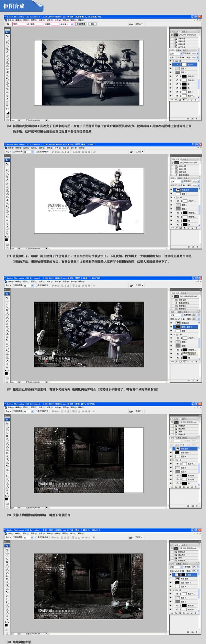Open the 工作区 workspace dropdown in white-cutout window
The height and width of the screenshot is (644, 206).
tap(140, 151)
